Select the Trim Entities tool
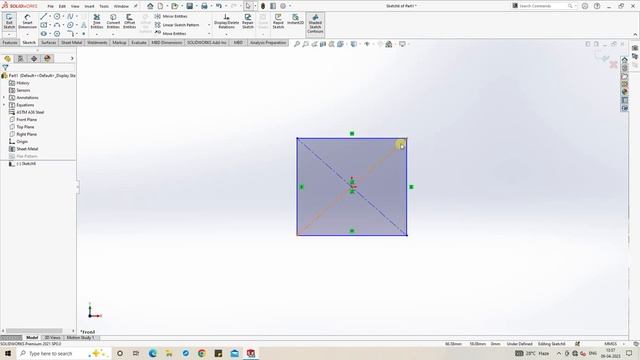 (x=97, y=21)
